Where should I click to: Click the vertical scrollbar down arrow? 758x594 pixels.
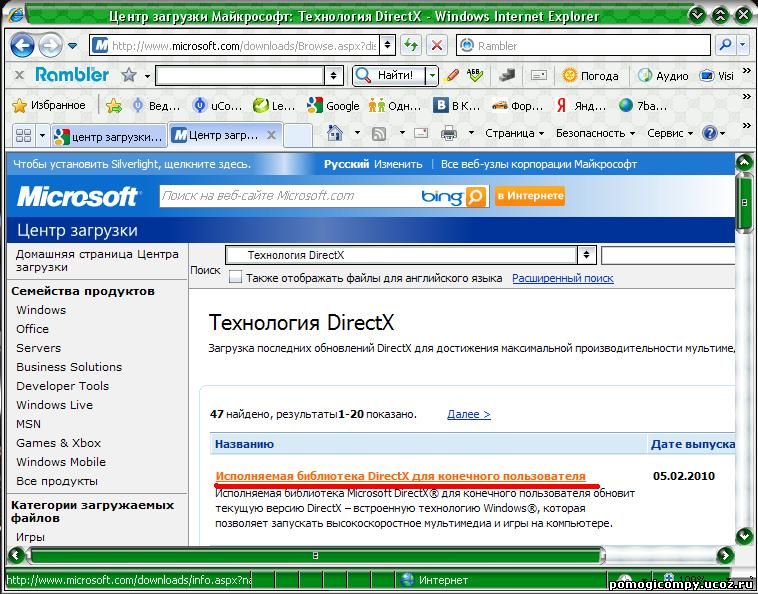tap(744, 535)
